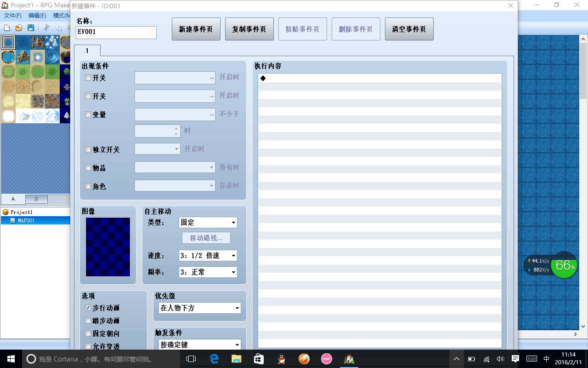The image size is (588, 368).
Task: Click the New project toolbar icon
Action: [x=7, y=28]
